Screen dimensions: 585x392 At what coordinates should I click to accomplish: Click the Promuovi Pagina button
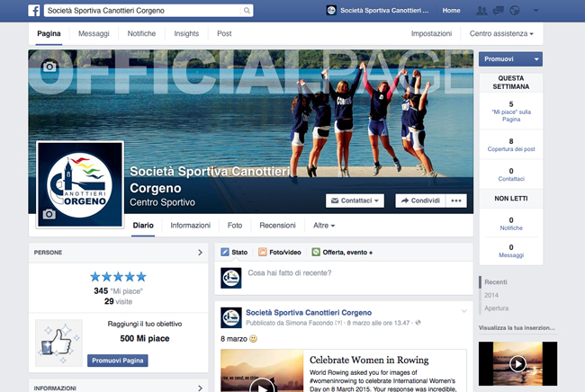tap(118, 361)
